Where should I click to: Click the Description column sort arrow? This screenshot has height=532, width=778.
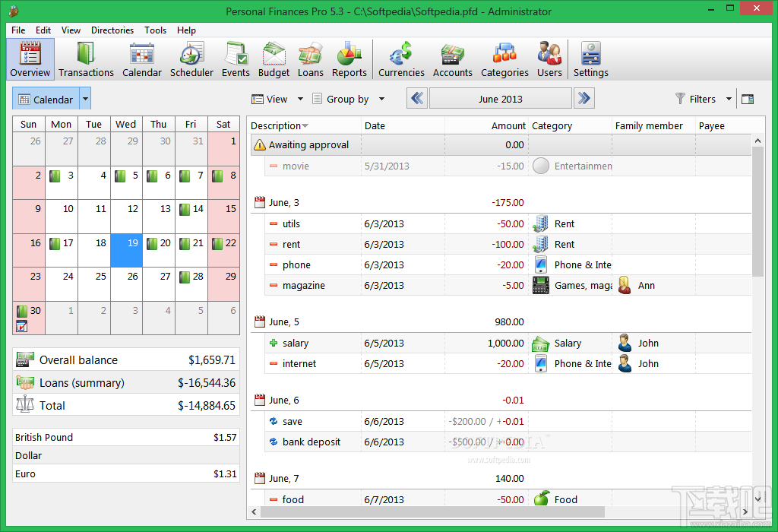tap(305, 126)
